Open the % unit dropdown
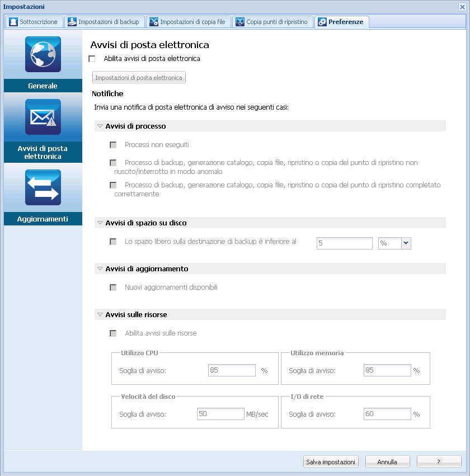470x476 pixels. tap(406, 243)
